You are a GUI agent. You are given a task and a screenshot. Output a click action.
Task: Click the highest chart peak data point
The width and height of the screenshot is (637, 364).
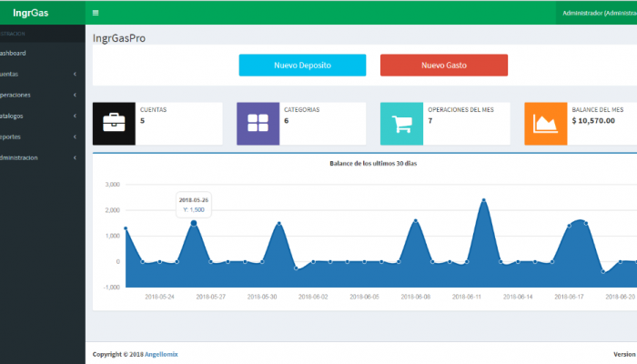click(483, 200)
